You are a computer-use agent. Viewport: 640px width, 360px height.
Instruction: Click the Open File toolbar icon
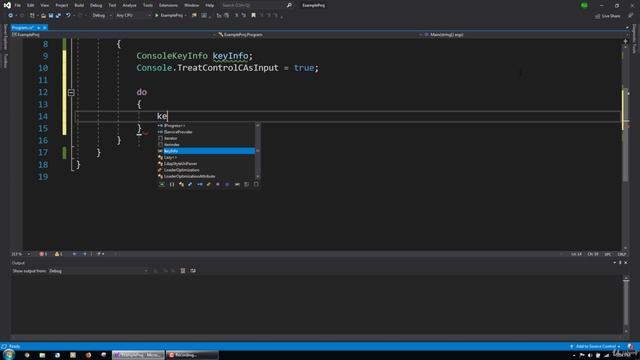tap(43, 16)
